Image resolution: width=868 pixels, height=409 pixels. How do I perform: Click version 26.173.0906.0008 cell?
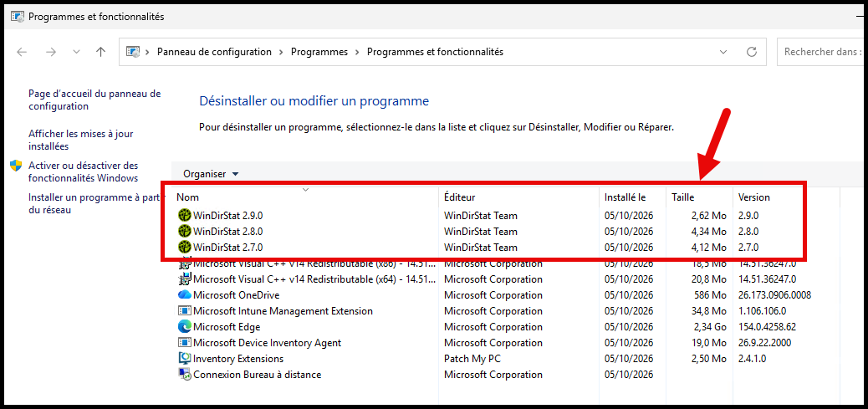tap(774, 295)
